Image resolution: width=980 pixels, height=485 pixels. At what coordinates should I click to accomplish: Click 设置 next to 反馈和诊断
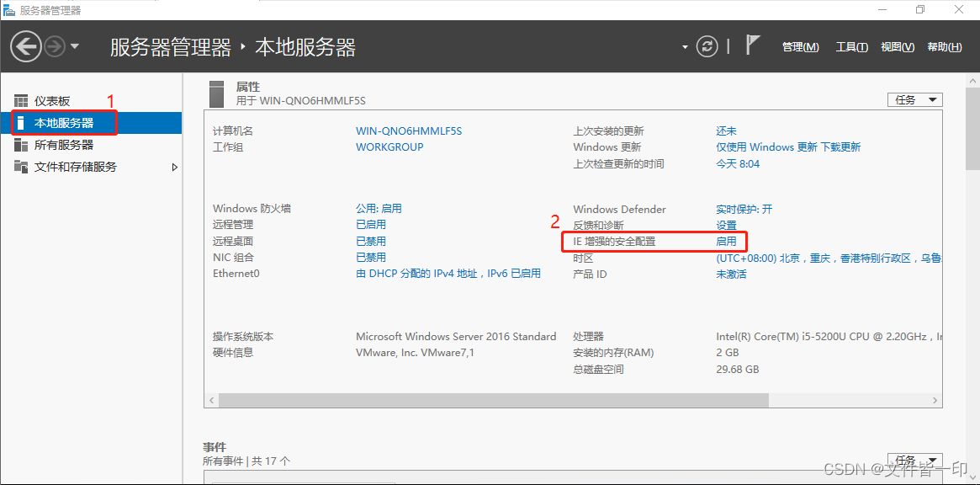point(726,226)
